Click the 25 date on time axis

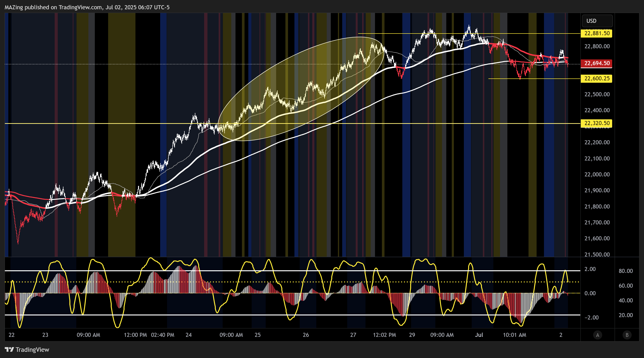[x=258, y=335]
